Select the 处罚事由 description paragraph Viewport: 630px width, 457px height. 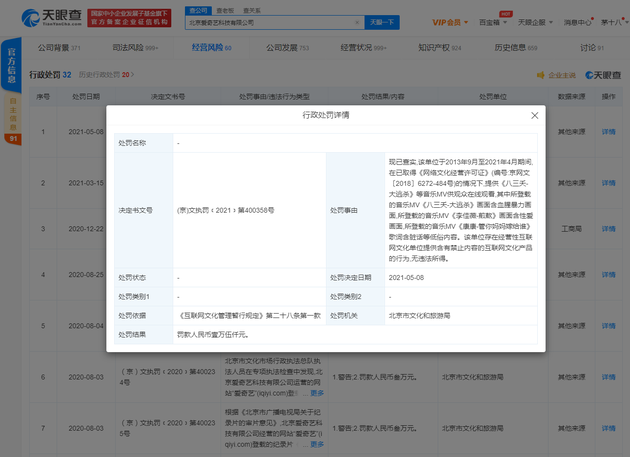click(x=460, y=210)
